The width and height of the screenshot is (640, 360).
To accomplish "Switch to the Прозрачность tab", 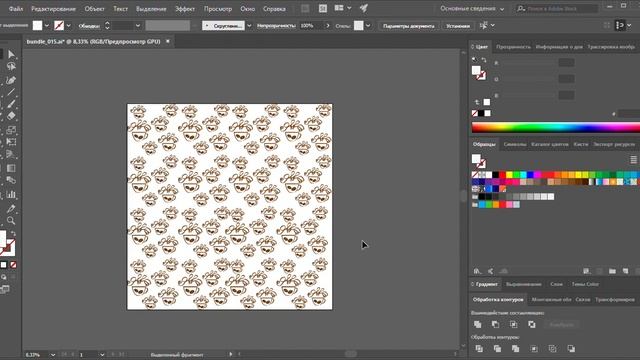I will (513, 47).
